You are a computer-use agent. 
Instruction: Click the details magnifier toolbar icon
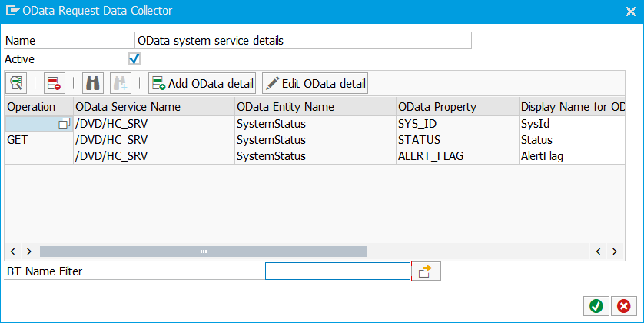pos(16,83)
